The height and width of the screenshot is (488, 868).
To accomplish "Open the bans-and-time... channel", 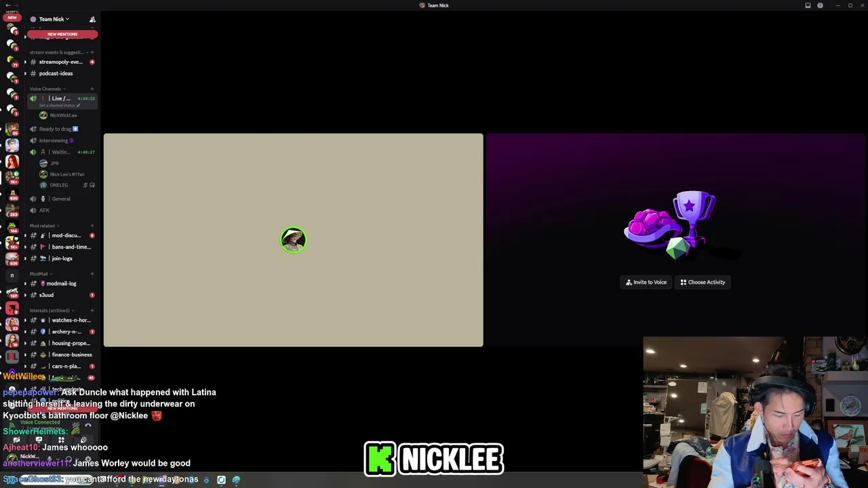I will tap(61, 247).
